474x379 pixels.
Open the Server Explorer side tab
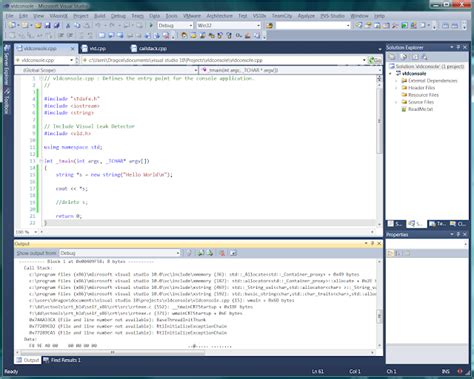point(6,65)
